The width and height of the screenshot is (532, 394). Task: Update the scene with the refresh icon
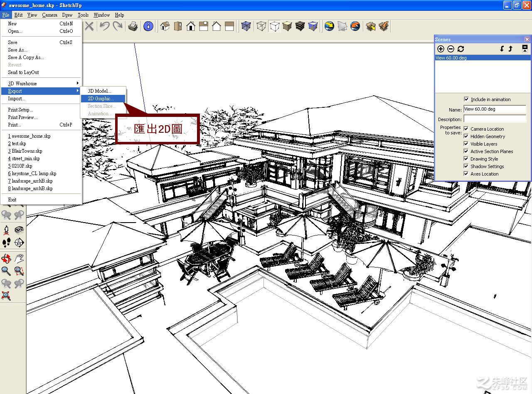(461, 49)
